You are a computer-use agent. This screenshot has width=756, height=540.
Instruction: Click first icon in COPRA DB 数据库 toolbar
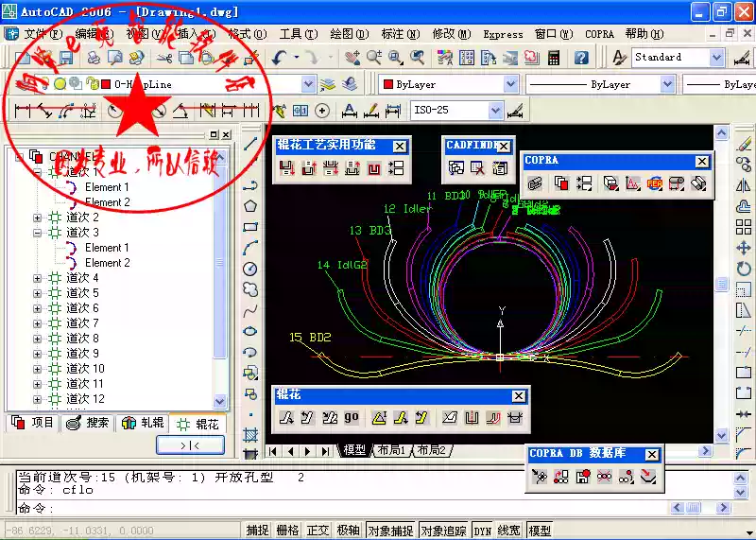[539, 477]
